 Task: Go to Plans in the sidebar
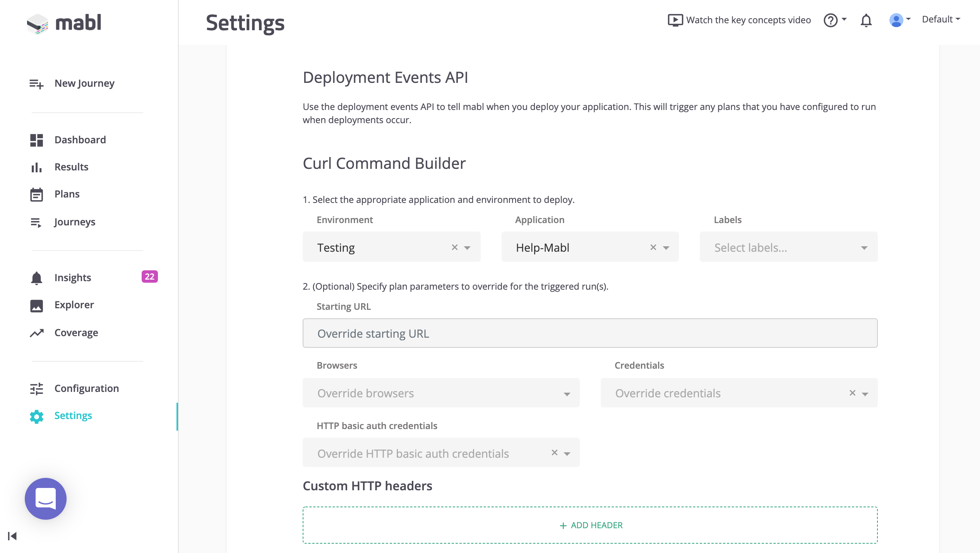[67, 194]
